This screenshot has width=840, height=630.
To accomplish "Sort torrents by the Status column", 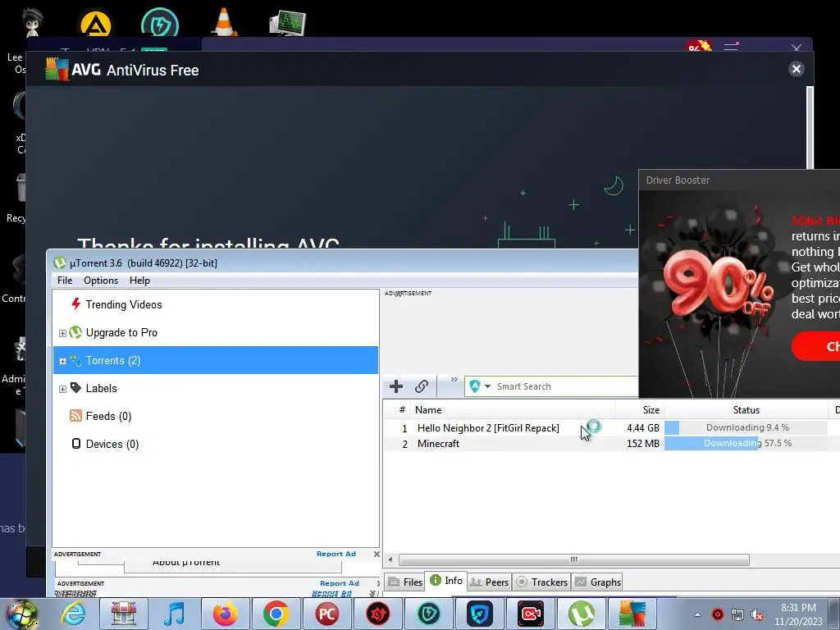I will pyautogui.click(x=746, y=410).
